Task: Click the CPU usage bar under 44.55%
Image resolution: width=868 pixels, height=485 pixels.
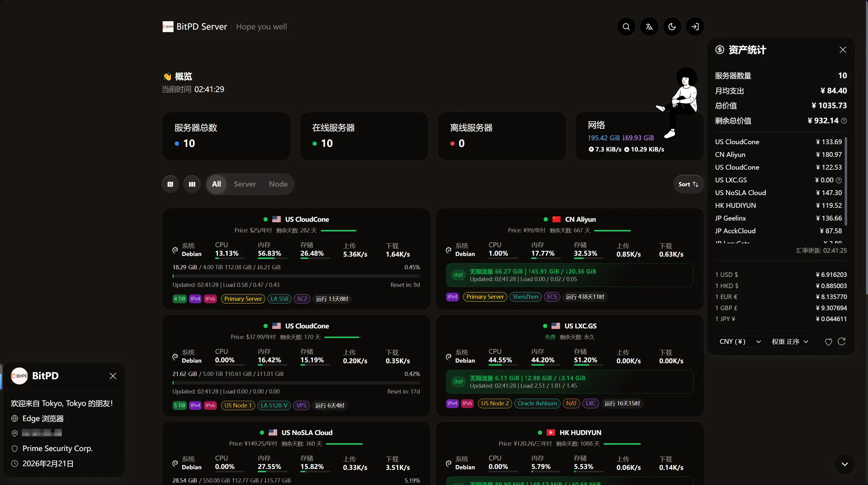Action: tap(503, 365)
